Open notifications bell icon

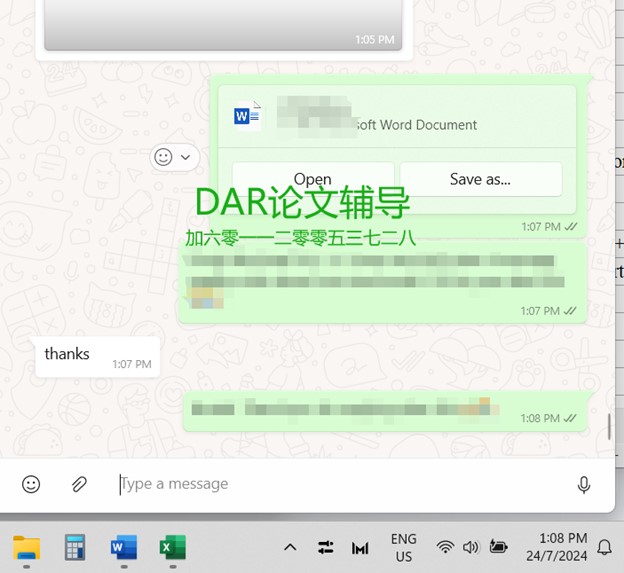[x=604, y=548]
